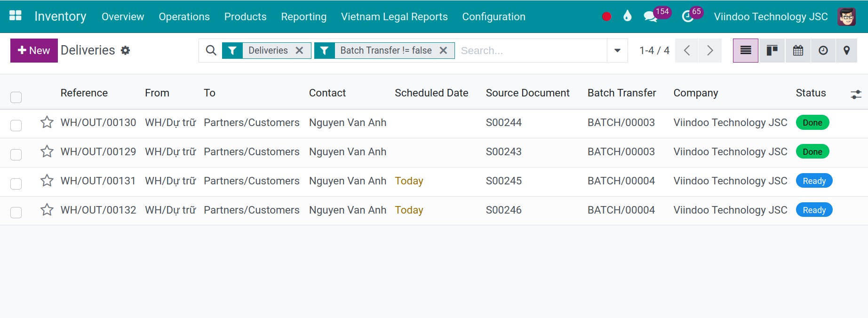Star the WH/OUT/00131 delivery

47,181
